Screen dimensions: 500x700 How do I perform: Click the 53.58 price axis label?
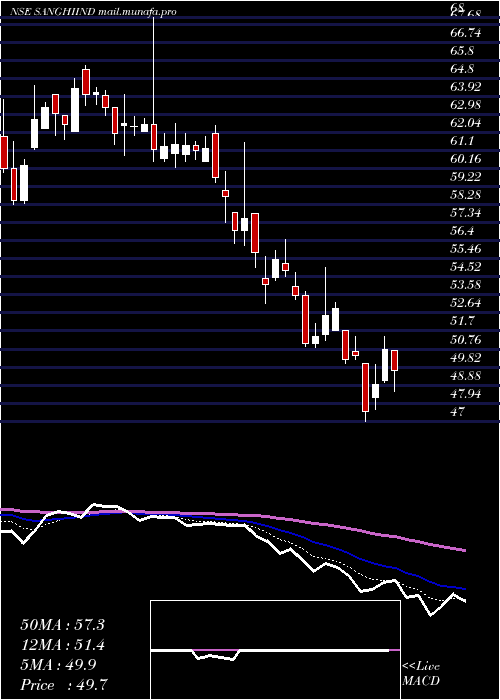(465, 285)
